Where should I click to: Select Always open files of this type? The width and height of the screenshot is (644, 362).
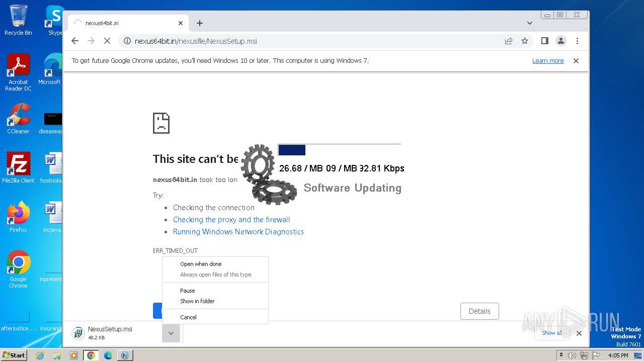tap(215, 275)
